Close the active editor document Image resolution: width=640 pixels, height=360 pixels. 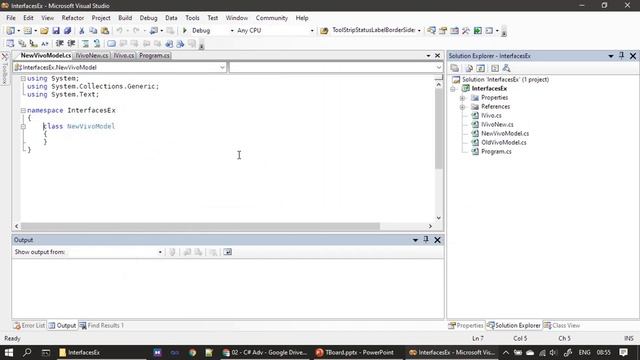pyautogui.click(x=437, y=56)
